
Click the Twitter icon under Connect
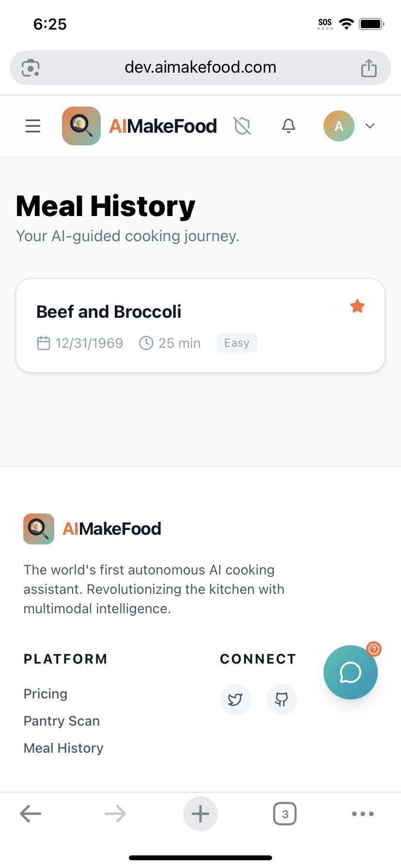tap(235, 699)
